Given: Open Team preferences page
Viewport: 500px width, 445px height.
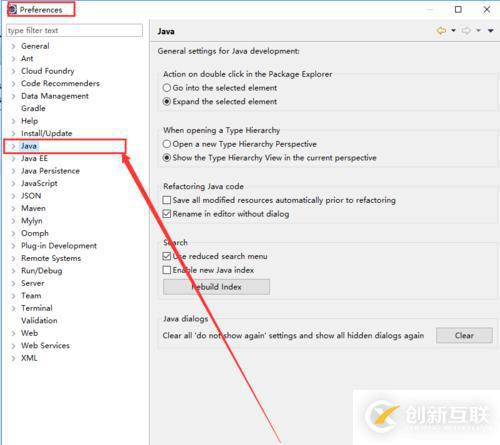Looking at the screenshot, I should click(x=31, y=295).
